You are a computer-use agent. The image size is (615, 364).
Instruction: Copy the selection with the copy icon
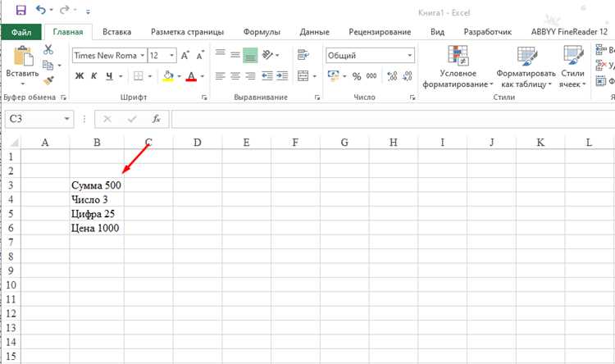48,65
